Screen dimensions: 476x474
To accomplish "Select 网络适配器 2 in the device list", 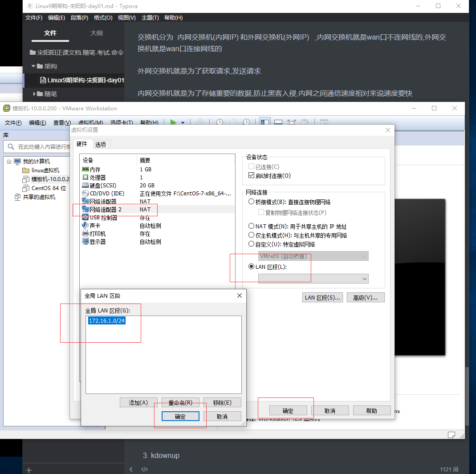I will [157, 209].
